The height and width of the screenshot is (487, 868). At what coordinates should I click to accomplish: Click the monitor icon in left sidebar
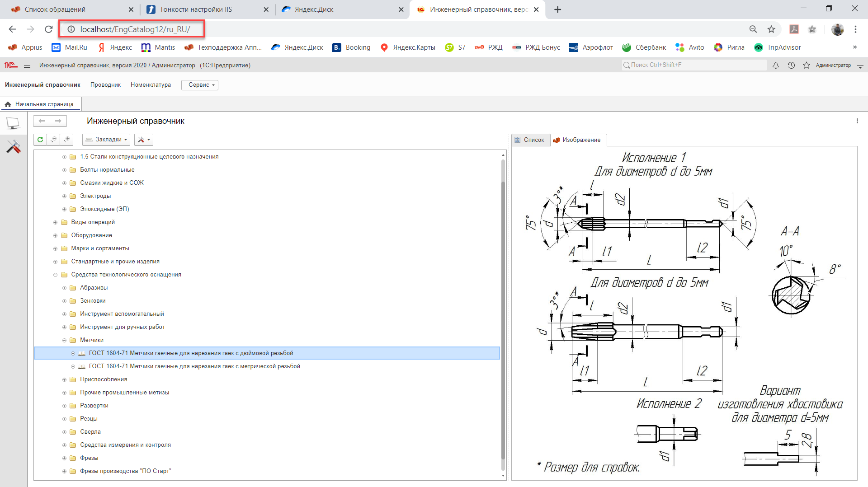(x=13, y=123)
